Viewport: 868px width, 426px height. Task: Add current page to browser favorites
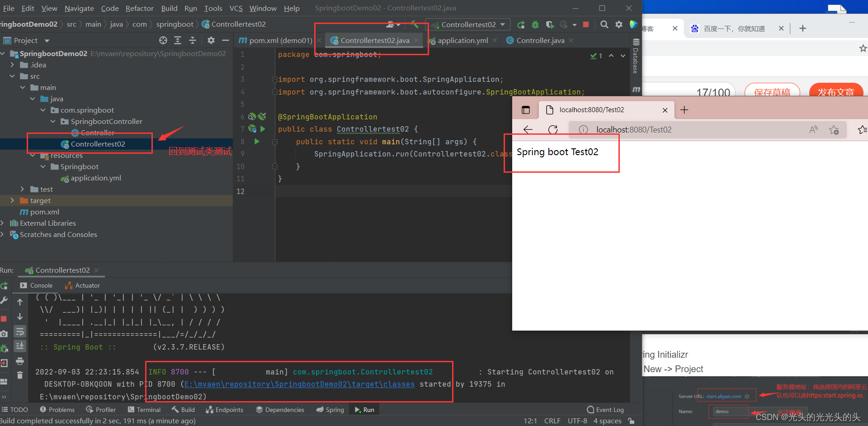834,130
